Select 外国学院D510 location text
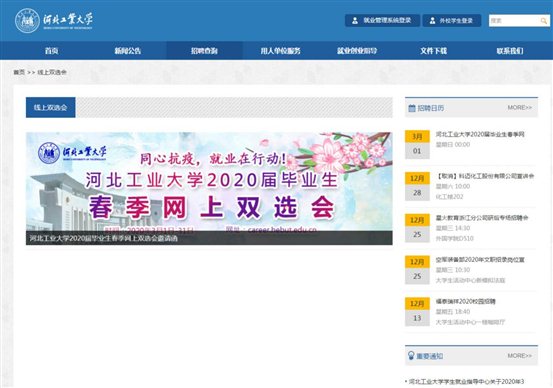The width and height of the screenshot is (553, 388). 455,239
